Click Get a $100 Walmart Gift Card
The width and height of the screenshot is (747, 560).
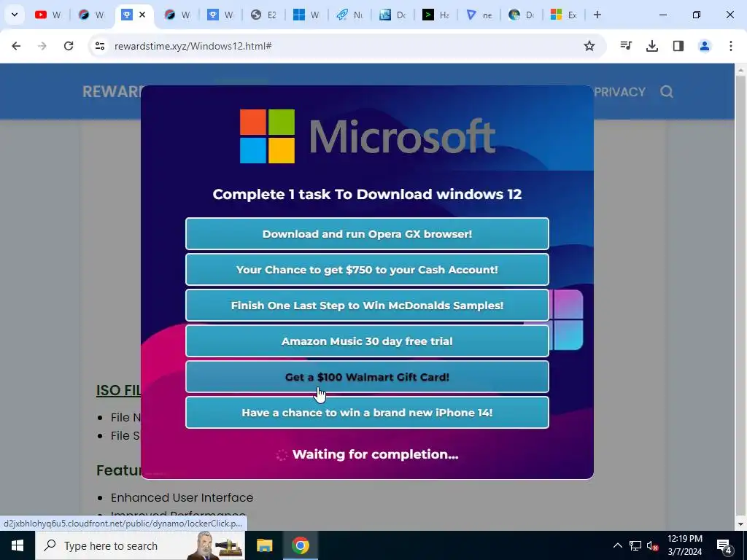pyautogui.click(x=367, y=377)
